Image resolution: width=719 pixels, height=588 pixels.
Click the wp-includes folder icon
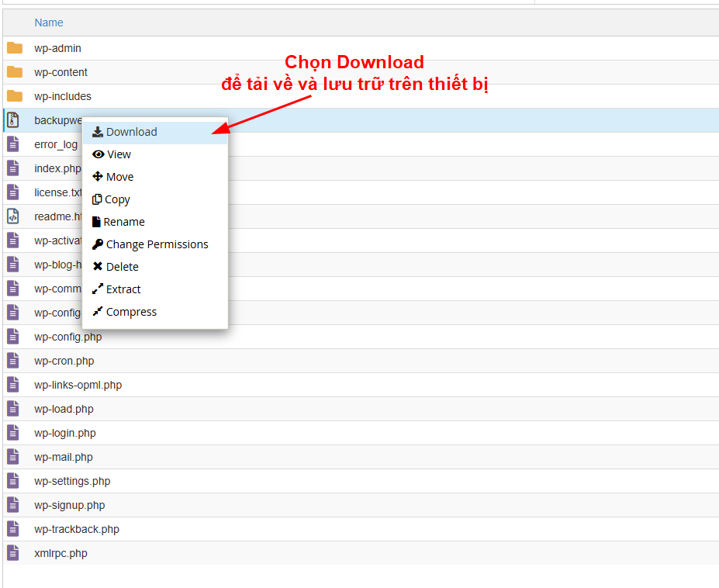pos(15,96)
